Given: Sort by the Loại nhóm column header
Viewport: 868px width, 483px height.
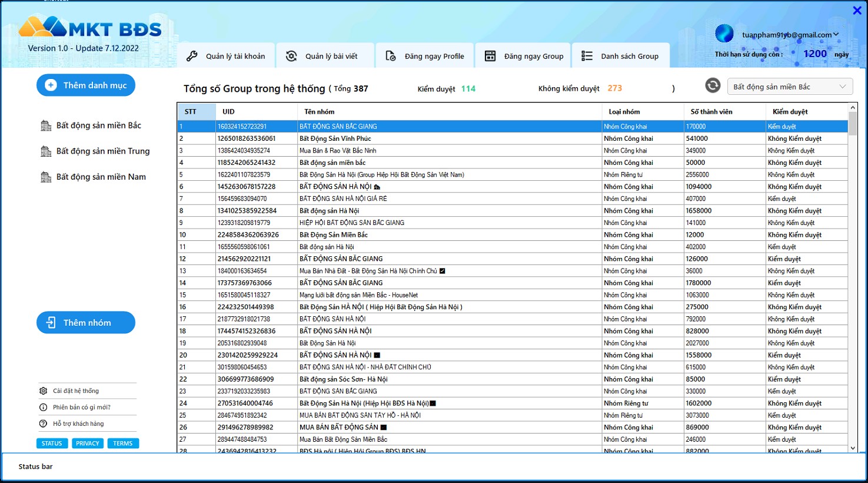Looking at the screenshot, I should [x=643, y=111].
